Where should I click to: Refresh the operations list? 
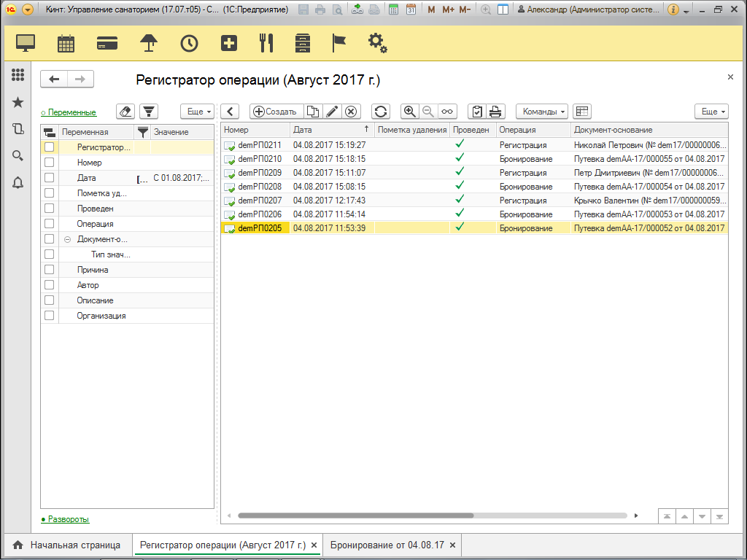pos(380,112)
